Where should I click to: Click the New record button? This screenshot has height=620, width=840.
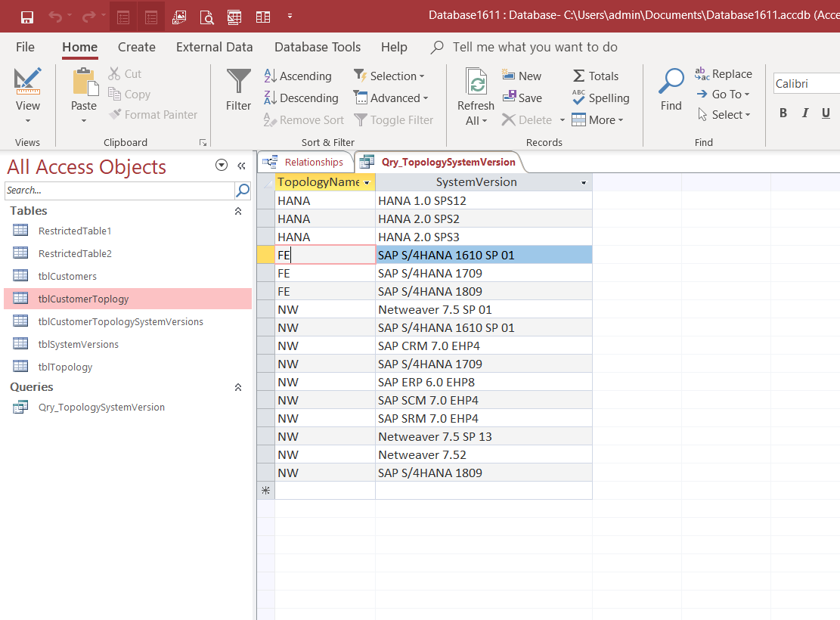pyautogui.click(x=522, y=76)
